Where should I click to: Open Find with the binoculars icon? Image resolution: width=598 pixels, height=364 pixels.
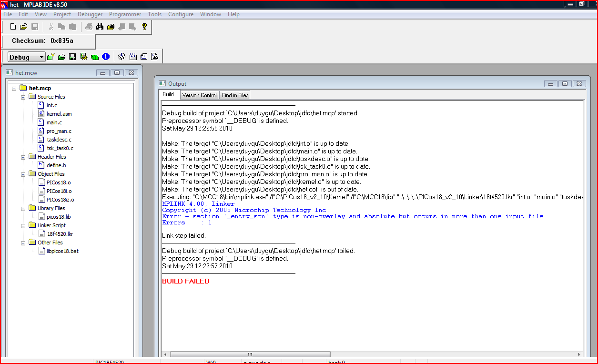(x=100, y=27)
